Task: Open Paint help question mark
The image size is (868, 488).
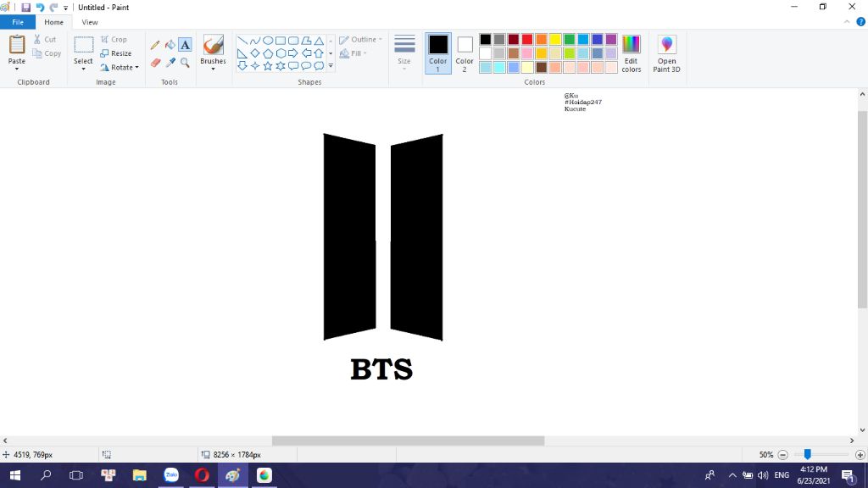Action: (861, 22)
